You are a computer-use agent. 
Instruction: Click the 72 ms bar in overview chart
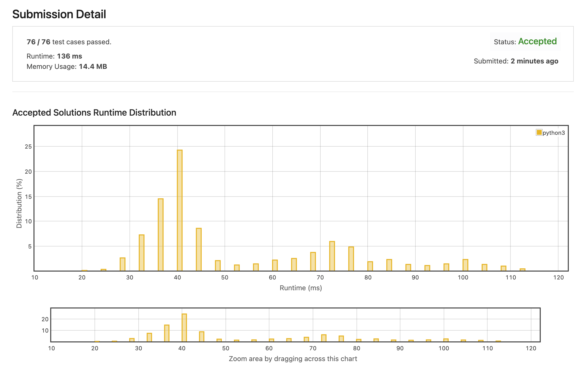pos(324,338)
